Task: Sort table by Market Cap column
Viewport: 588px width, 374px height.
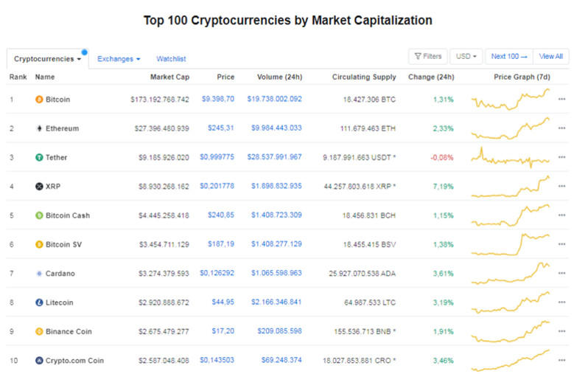Action: (x=169, y=77)
